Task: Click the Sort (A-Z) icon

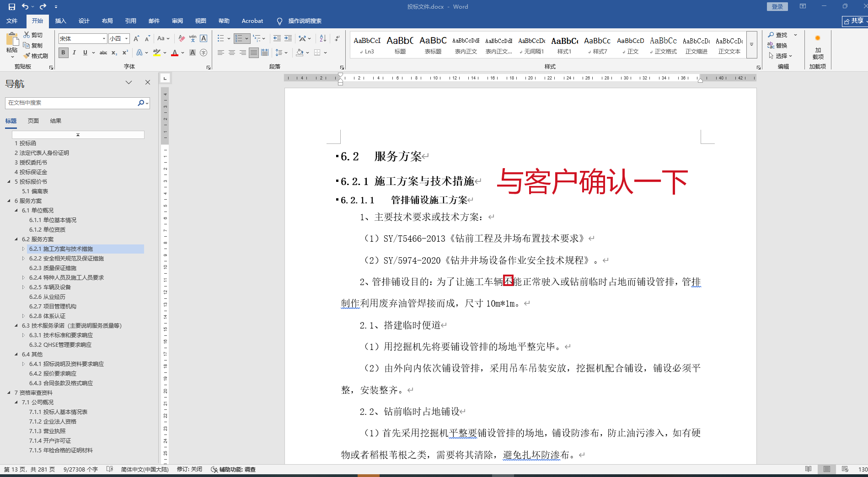Action: (323, 39)
